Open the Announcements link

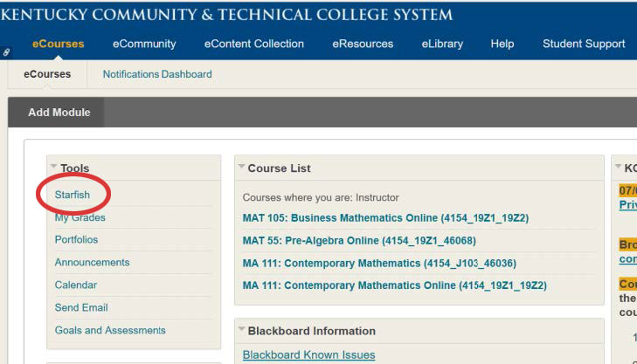pyautogui.click(x=93, y=262)
